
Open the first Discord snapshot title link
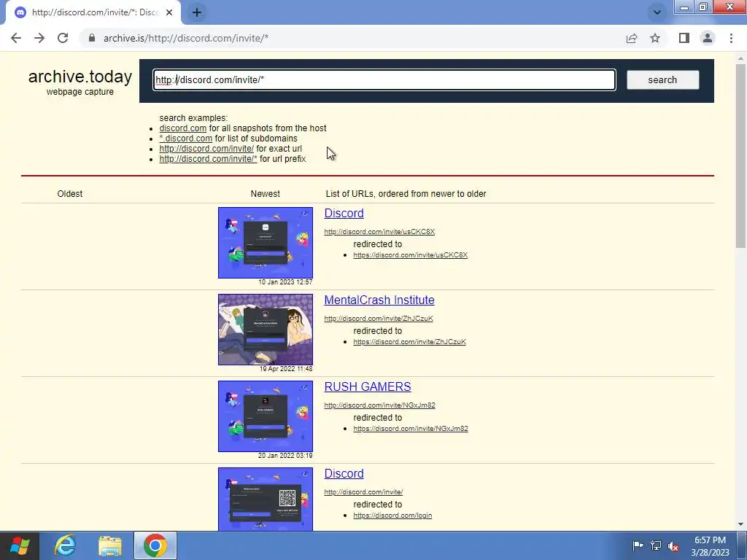(344, 214)
